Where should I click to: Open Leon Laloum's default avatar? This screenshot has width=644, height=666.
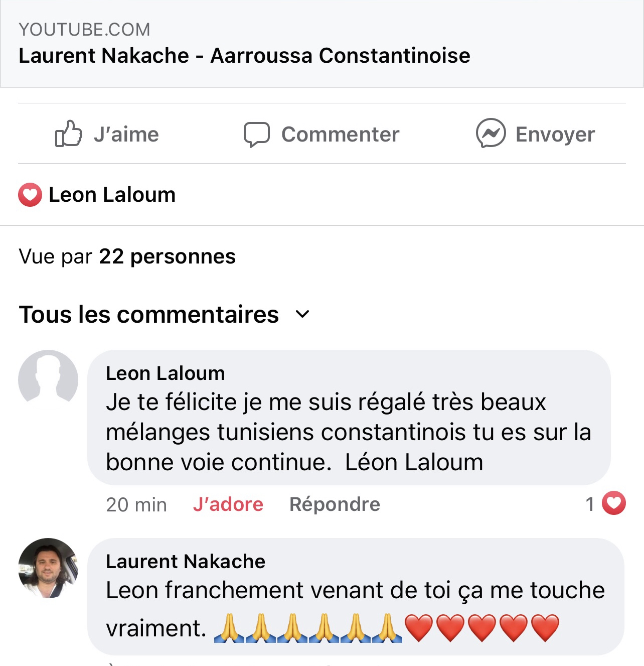48,379
